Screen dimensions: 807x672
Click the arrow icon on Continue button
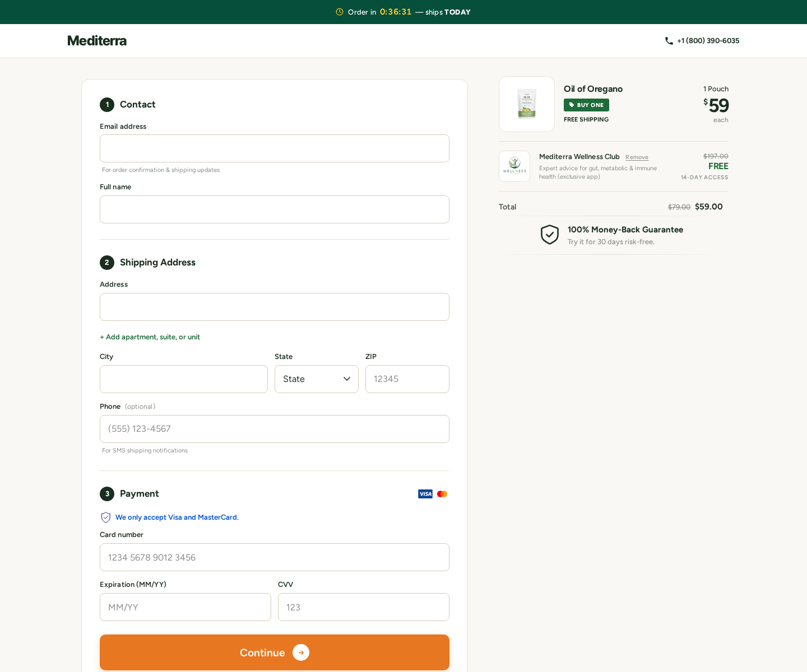click(x=301, y=652)
